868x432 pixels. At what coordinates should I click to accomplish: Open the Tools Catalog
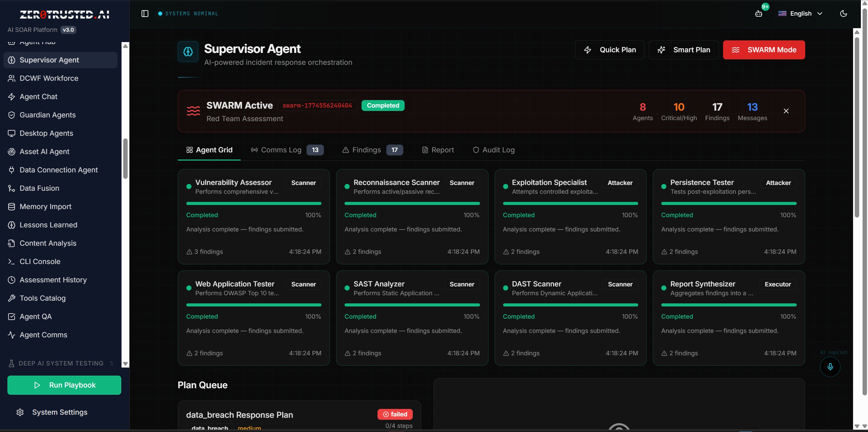[x=42, y=298]
